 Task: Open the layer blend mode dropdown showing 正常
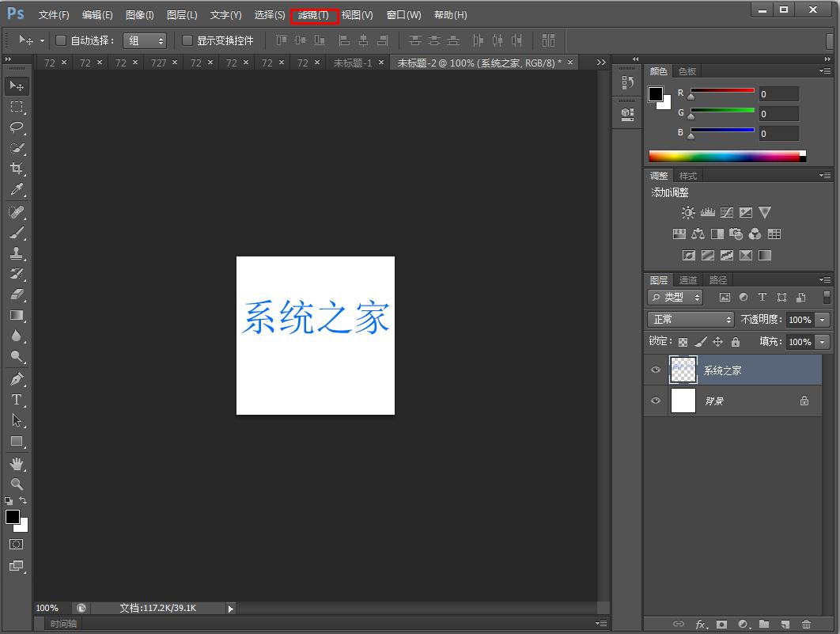tap(690, 319)
